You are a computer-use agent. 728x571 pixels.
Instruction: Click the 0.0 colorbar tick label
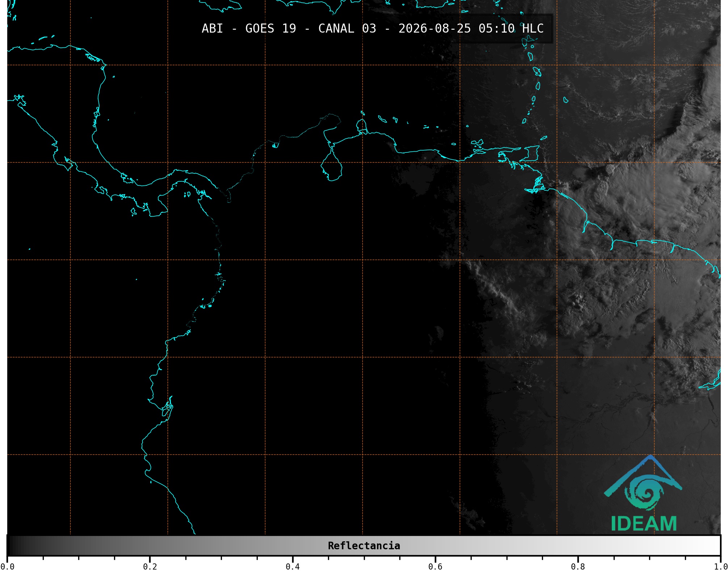pos(7,566)
